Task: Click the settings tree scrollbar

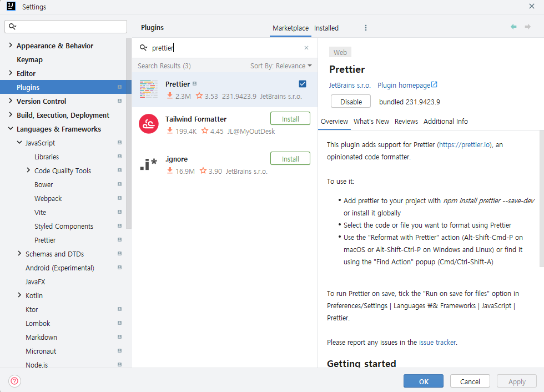Action: click(x=129, y=134)
